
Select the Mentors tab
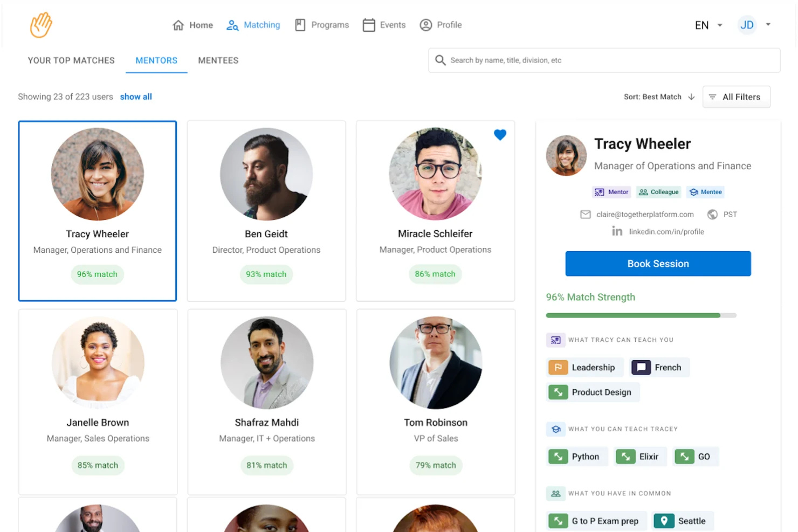pos(156,60)
